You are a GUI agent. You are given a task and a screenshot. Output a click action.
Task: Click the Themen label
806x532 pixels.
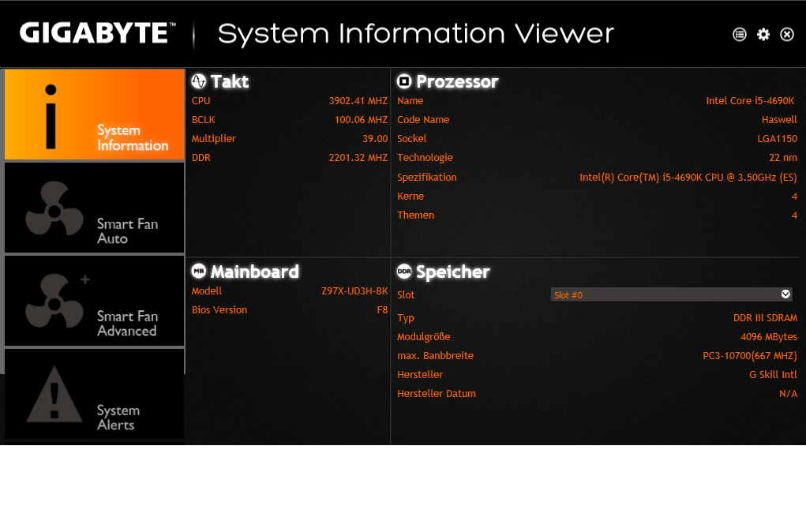tap(415, 215)
